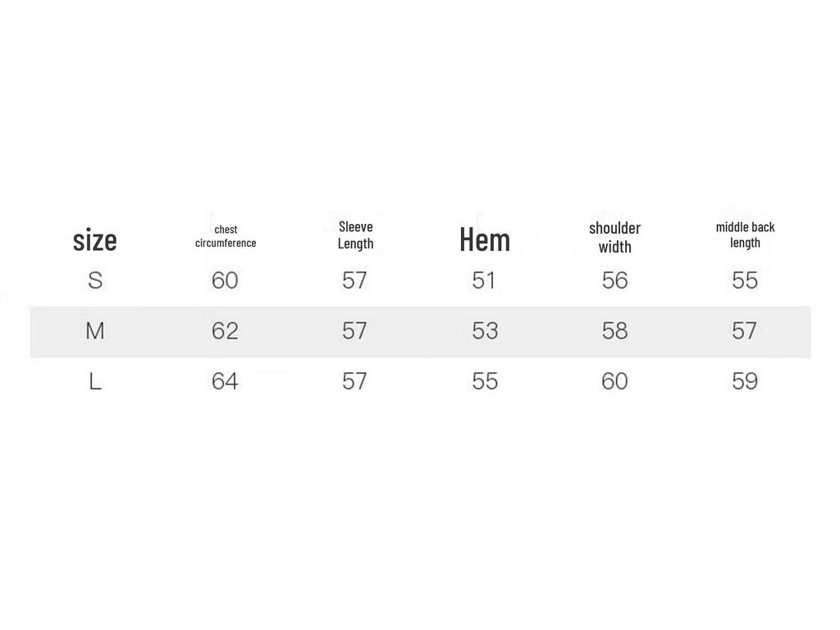Click the Hem value 51 for size S
840x630 pixels.
(x=484, y=281)
